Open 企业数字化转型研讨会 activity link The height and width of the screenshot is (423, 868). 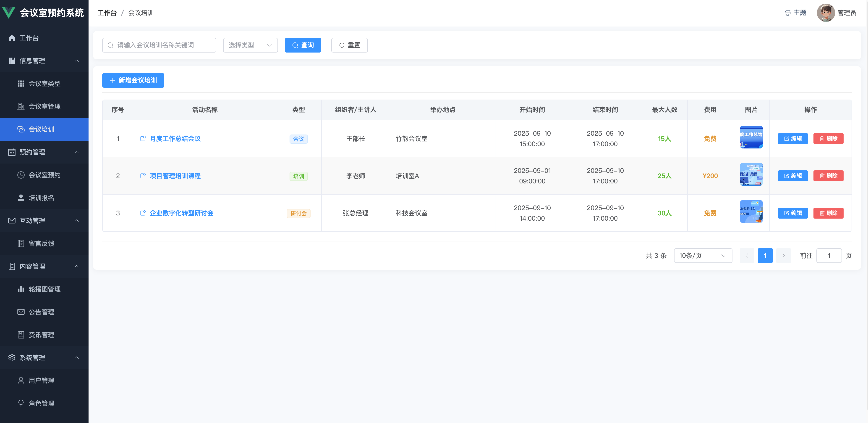(x=181, y=213)
